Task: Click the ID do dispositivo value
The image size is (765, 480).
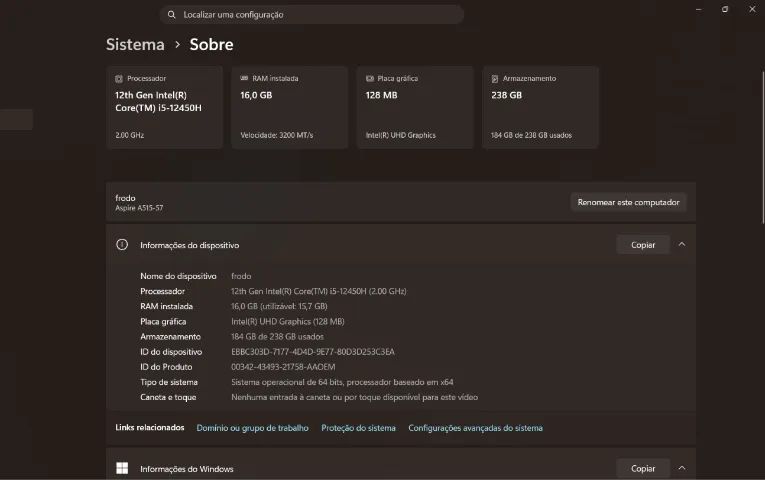Action: (313, 352)
